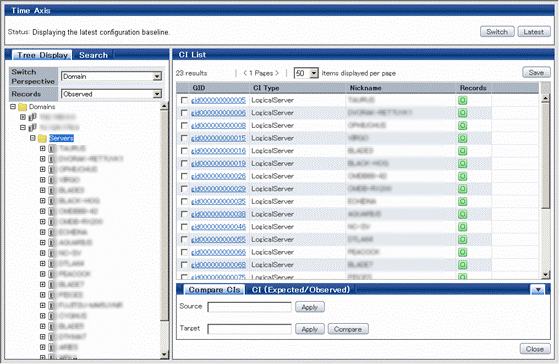Image resolution: width=559 pixels, height=364 pixels.
Task: Open Records icon for gid ending 066
Action: pos(462,252)
